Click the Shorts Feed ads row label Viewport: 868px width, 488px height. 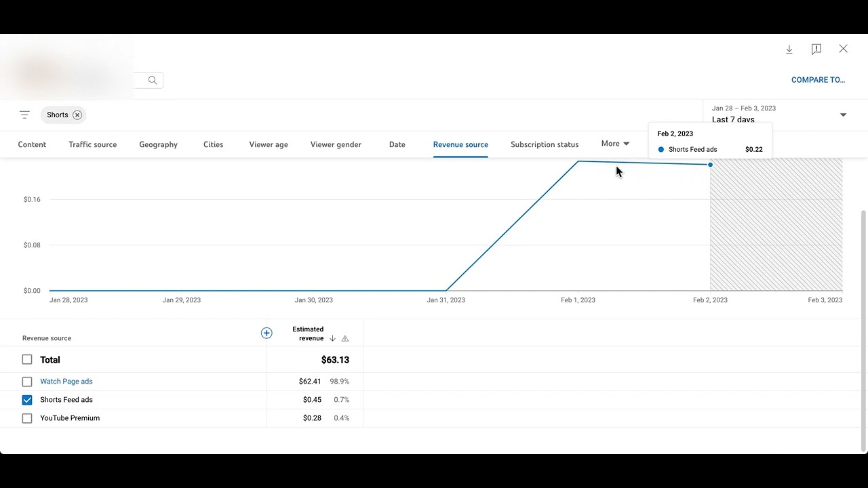(x=66, y=400)
